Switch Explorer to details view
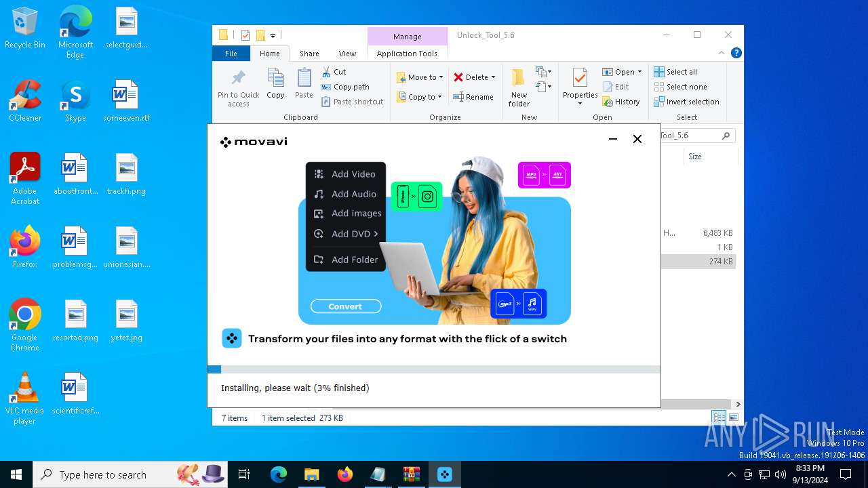This screenshot has height=488, width=868. 719,418
